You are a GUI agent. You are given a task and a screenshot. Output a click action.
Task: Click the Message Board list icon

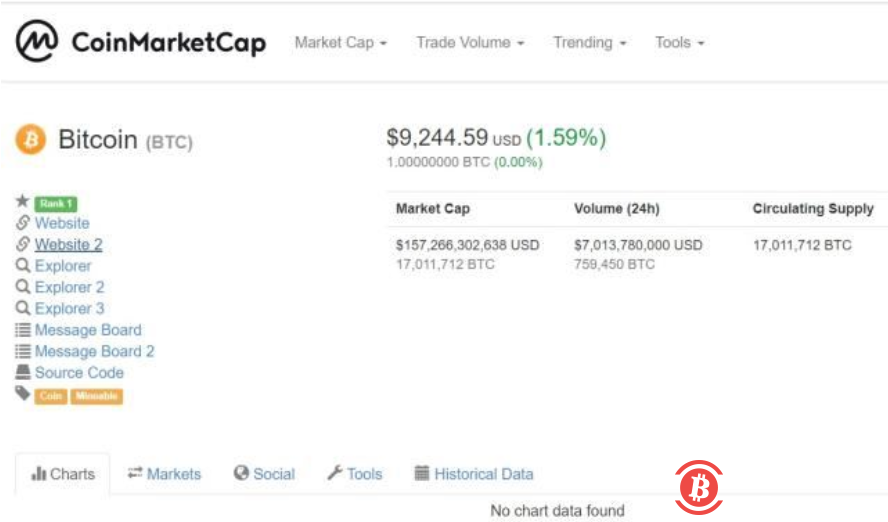click(x=23, y=330)
